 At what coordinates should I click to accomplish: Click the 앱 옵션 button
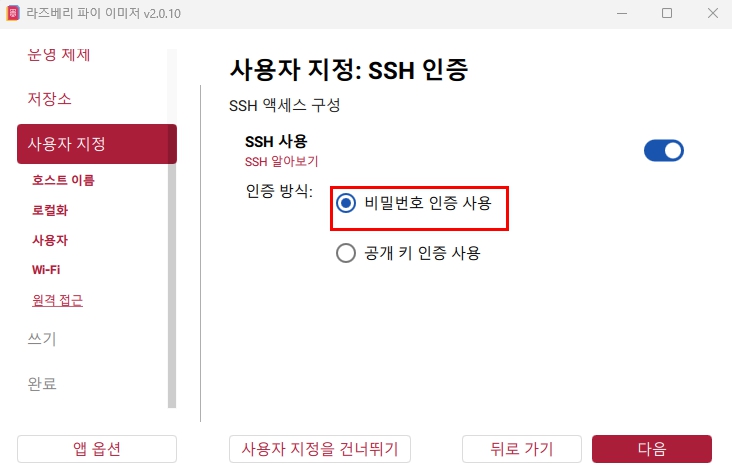(x=97, y=449)
